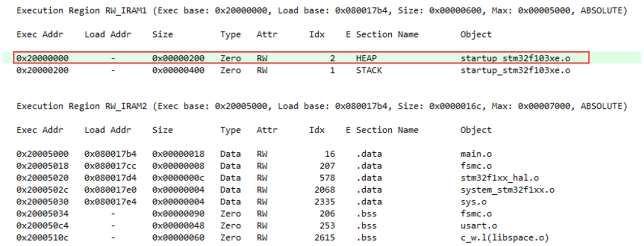This screenshot has height=246, width=644.
Task: Select exec address 0x2000510c
Action: (x=42, y=238)
